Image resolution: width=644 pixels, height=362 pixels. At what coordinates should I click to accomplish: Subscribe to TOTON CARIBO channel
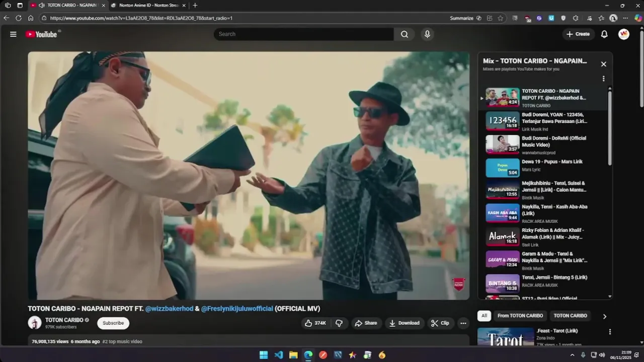pyautogui.click(x=113, y=323)
